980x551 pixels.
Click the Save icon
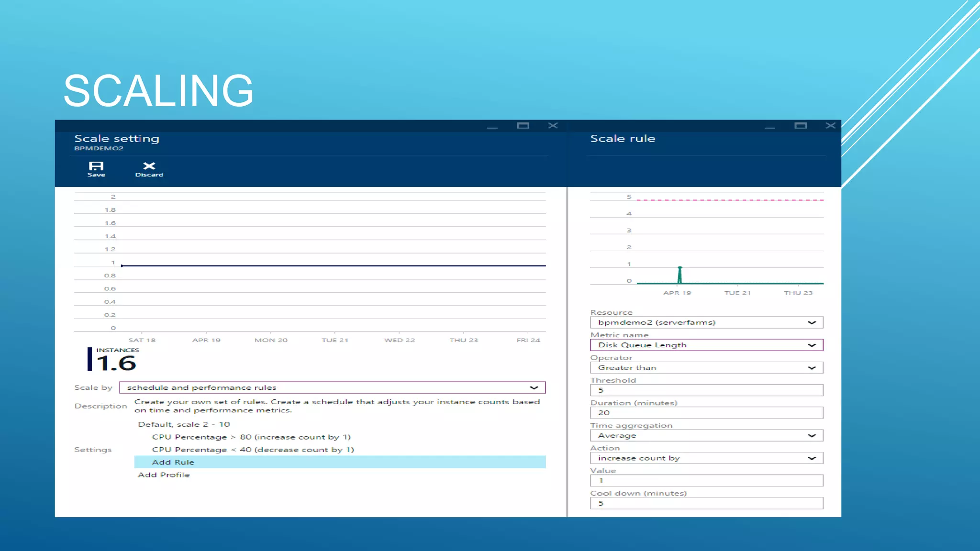(x=96, y=168)
